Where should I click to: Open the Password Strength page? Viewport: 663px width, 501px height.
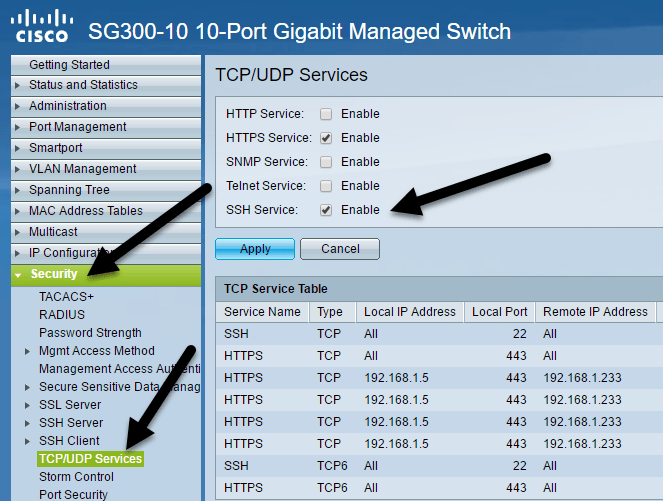click(90, 333)
